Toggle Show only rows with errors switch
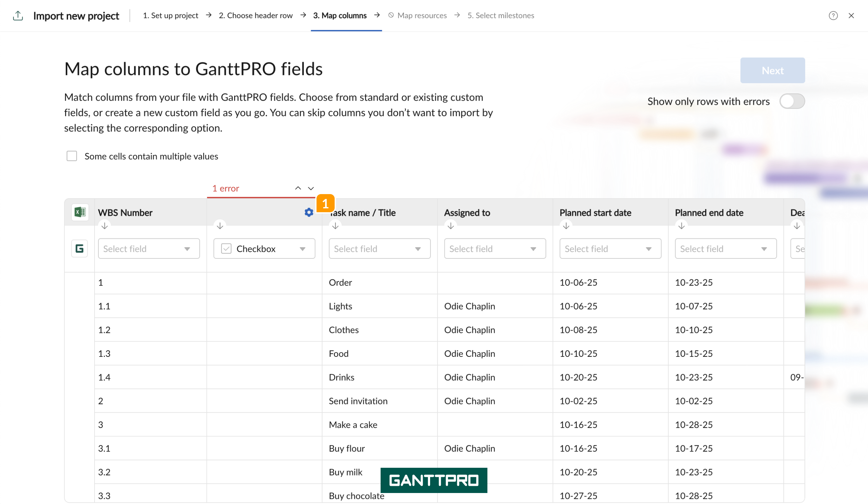This screenshot has width=868, height=504. click(792, 101)
